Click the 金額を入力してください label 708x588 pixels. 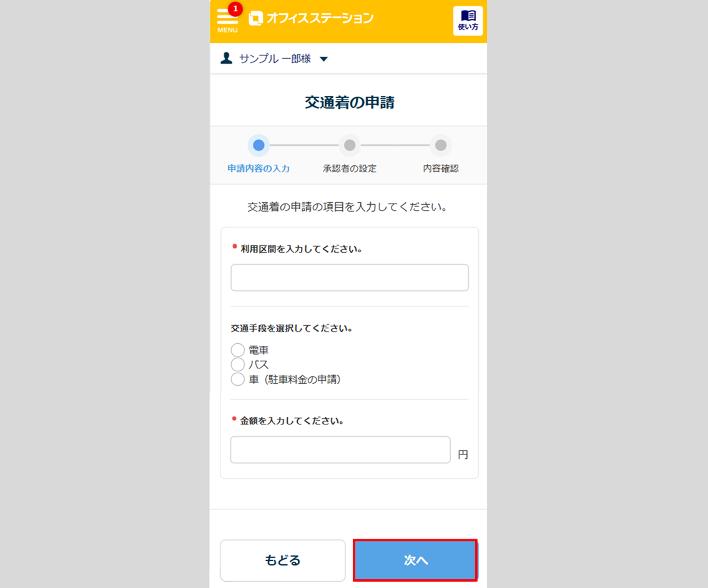pos(292,421)
